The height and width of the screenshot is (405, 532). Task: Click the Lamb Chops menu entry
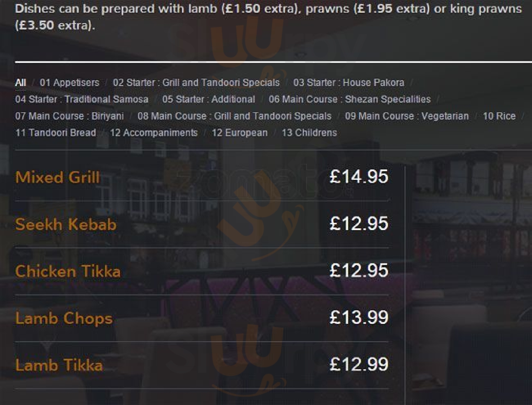tap(64, 318)
